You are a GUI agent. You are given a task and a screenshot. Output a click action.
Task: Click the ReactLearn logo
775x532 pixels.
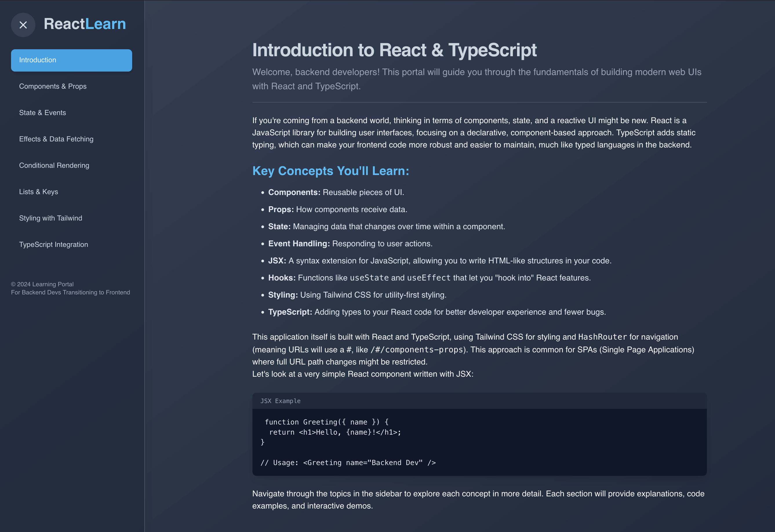85,24
